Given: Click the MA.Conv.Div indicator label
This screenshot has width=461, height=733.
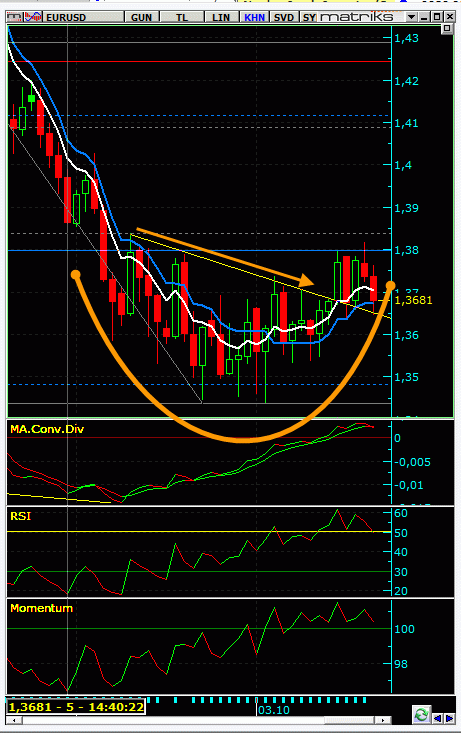Looking at the screenshot, I should tap(47, 429).
